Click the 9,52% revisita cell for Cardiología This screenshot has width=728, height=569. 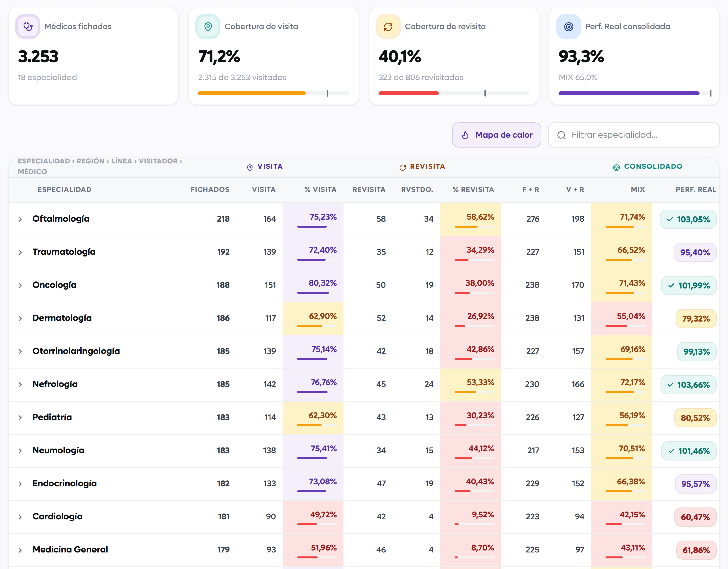click(x=470, y=517)
